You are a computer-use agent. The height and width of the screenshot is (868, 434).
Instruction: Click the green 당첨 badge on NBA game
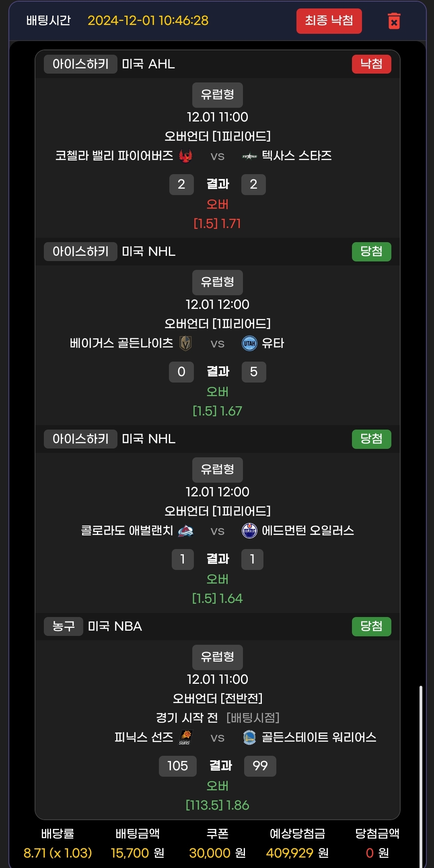coord(371,626)
